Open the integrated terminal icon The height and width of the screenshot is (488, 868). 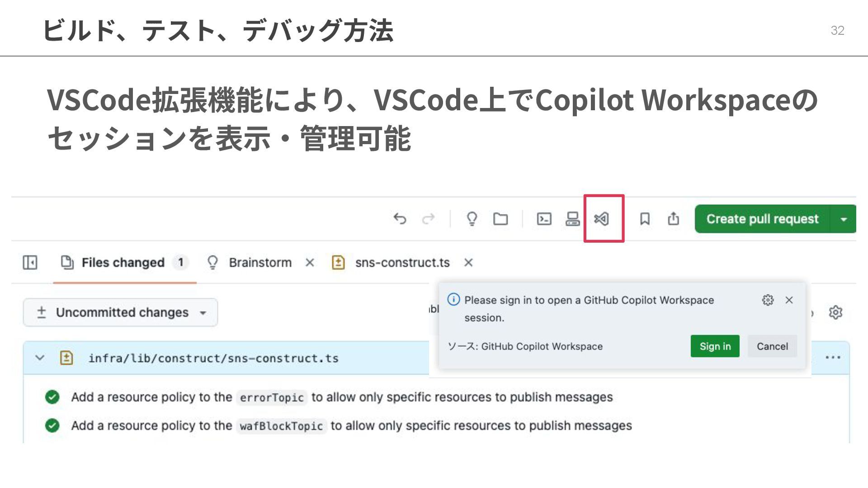(544, 219)
